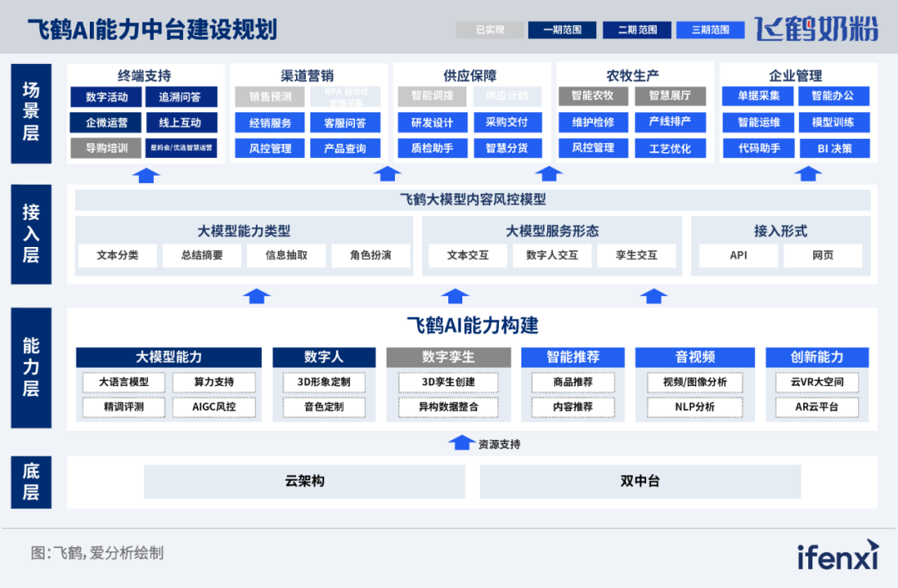
Task: Click the 大语言模型 dashed box
Action: 124,383
